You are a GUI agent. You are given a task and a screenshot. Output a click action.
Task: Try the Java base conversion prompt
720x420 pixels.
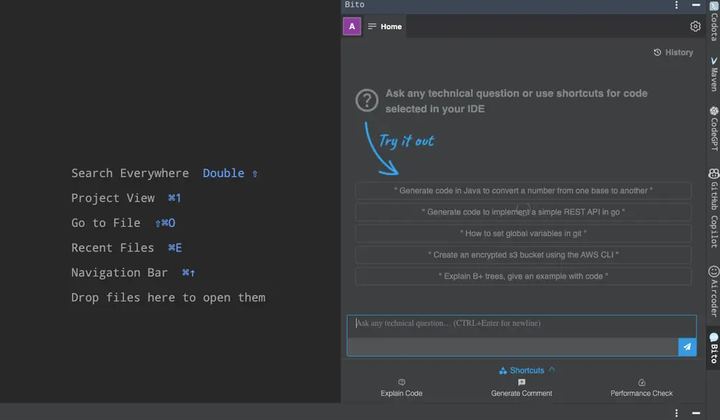(523, 190)
